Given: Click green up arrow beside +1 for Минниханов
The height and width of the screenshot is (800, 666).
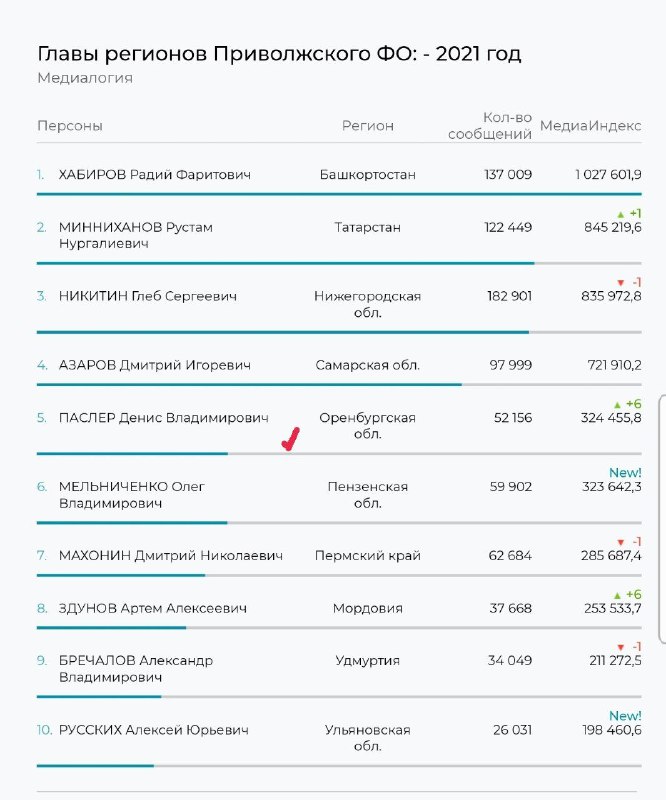Looking at the screenshot, I should pyautogui.click(x=621, y=214).
